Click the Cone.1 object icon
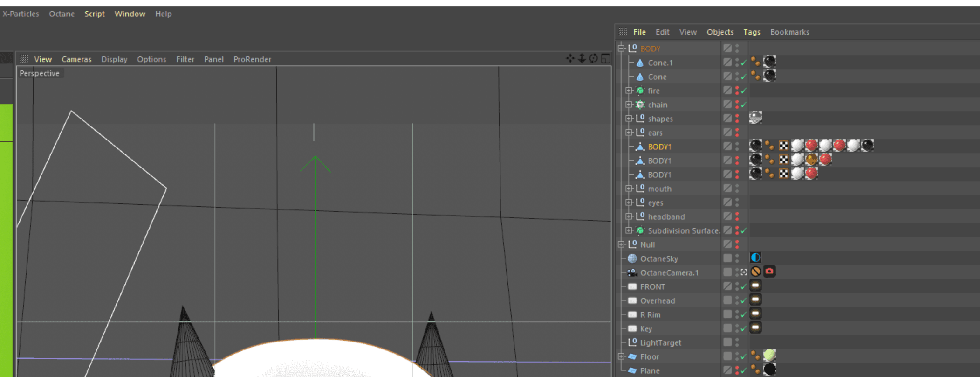 pos(640,63)
